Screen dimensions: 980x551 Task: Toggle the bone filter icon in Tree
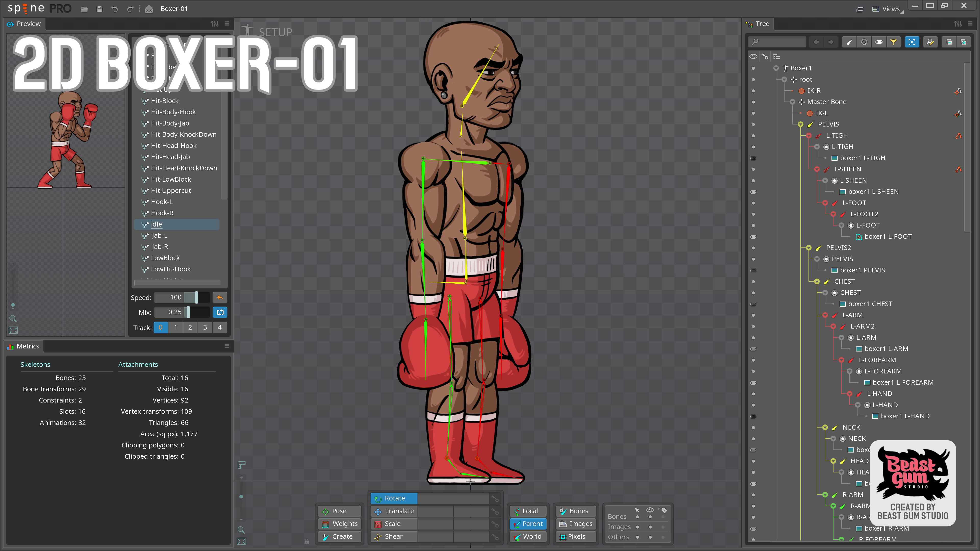[x=849, y=42]
